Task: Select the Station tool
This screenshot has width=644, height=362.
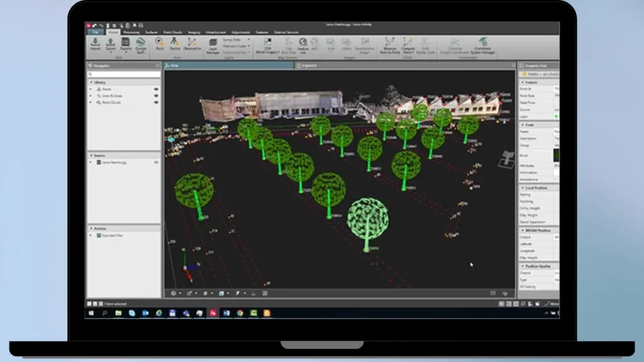Action: (175, 44)
